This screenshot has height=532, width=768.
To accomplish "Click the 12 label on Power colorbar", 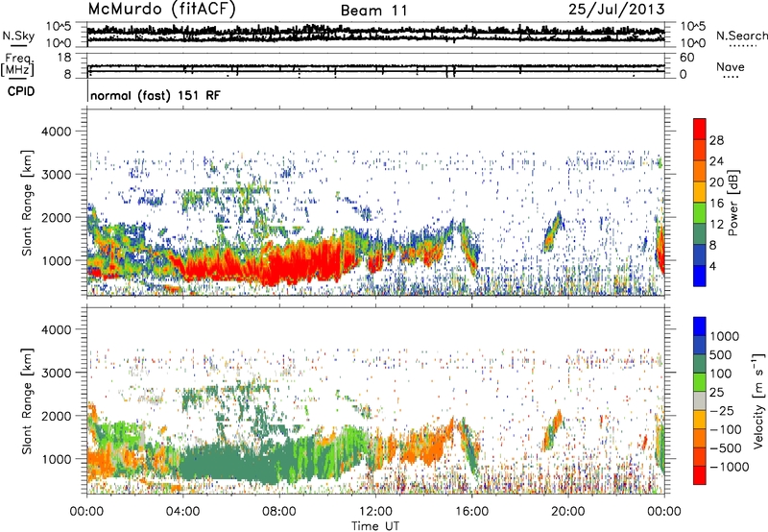I will (716, 225).
